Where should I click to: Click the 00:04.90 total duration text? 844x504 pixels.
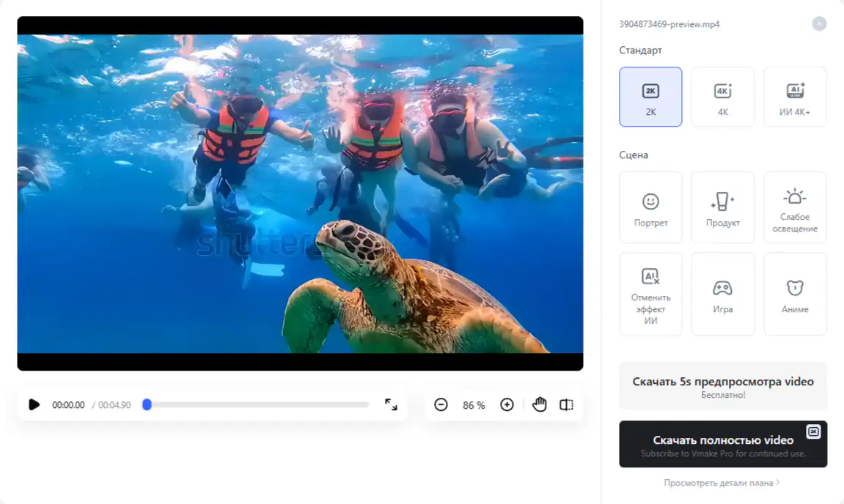coord(114,405)
